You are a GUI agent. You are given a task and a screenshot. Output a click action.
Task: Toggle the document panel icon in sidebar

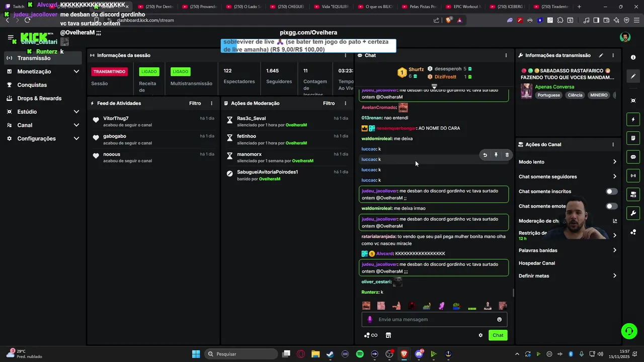click(x=633, y=138)
